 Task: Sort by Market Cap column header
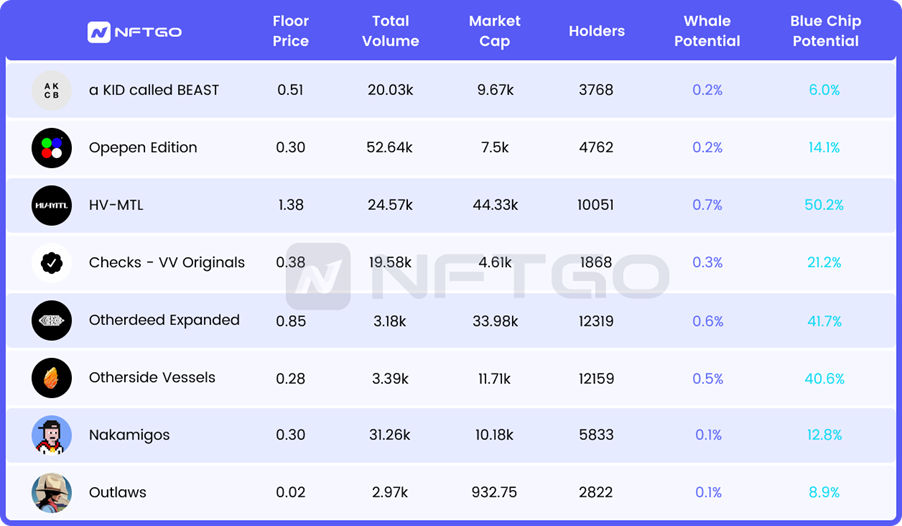[495, 31]
